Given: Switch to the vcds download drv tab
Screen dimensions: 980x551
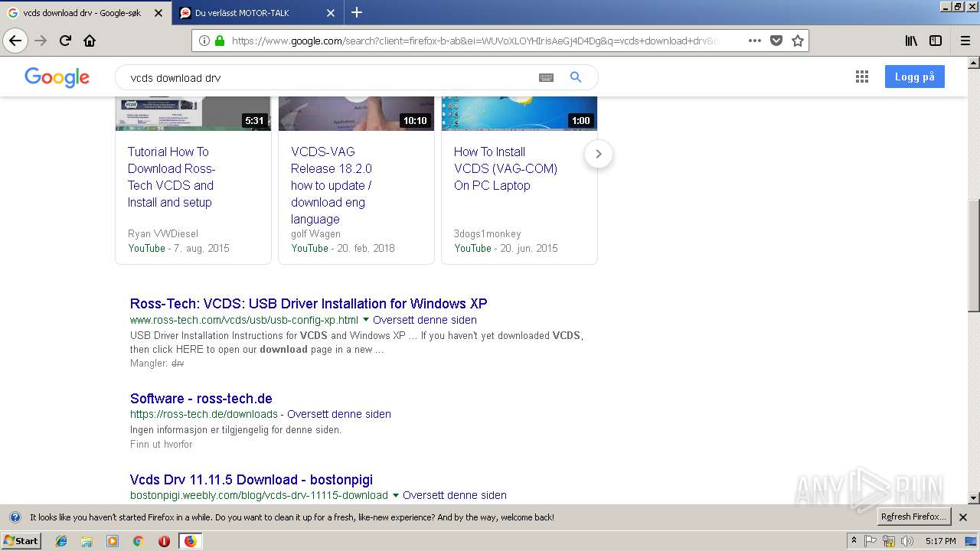Looking at the screenshot, I should pos(86,13).
